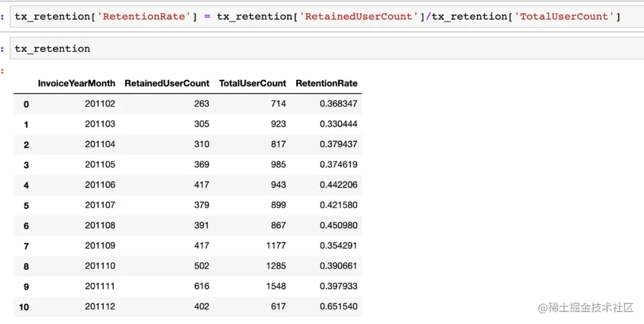This screenshot has width=644, height=324.
Task: Click the RetentionRate value 0.651540
Action: pyautogui.click(x=339, y=306)
